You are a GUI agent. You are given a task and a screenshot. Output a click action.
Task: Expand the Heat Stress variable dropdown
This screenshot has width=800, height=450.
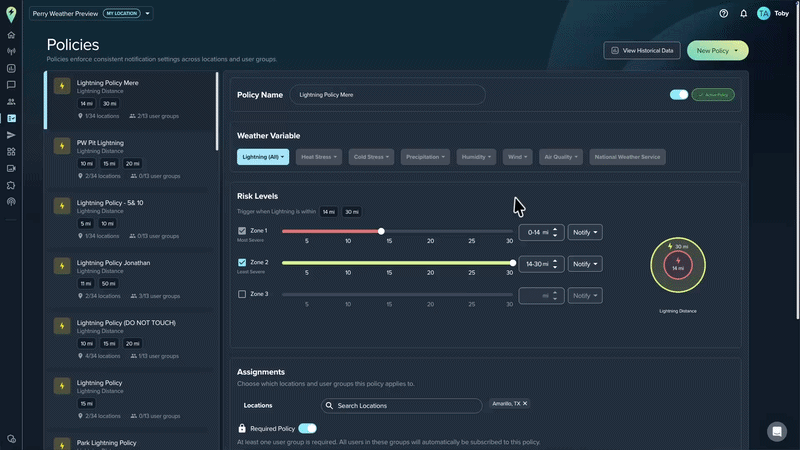pyautogui.click(x=319, y=157)
